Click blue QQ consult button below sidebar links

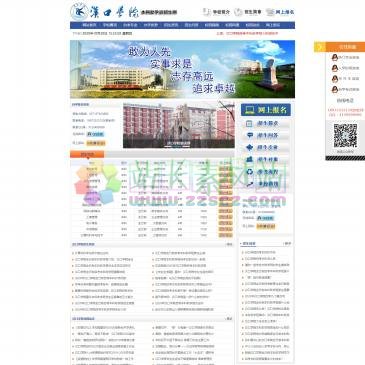(266, 218)
